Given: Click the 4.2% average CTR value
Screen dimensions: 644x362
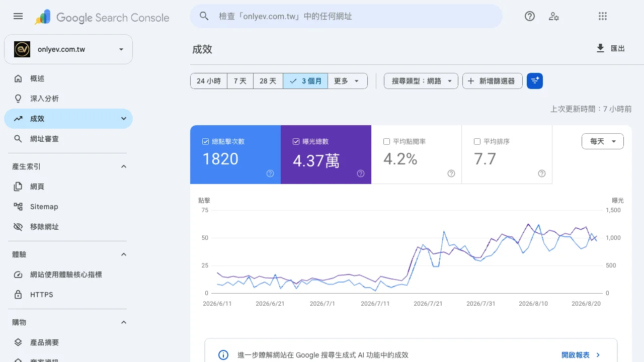Looking at the screenshot, I should (x=400, y=159).
